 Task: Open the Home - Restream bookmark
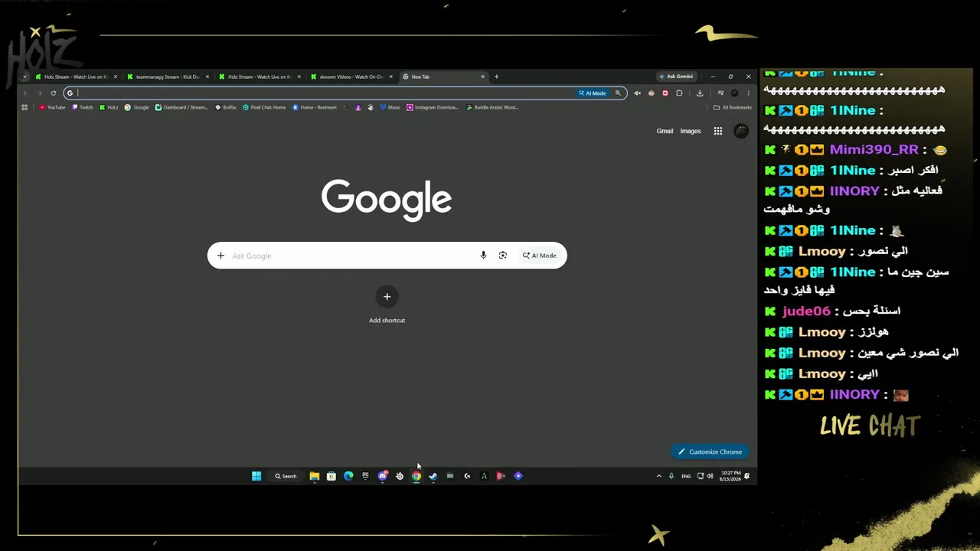[315, 107]
